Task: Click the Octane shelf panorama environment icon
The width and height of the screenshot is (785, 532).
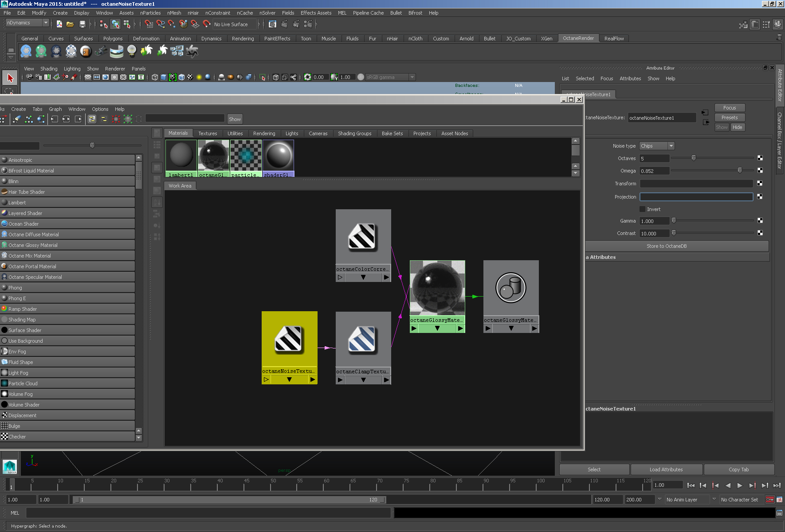Action: coord(116,51)
